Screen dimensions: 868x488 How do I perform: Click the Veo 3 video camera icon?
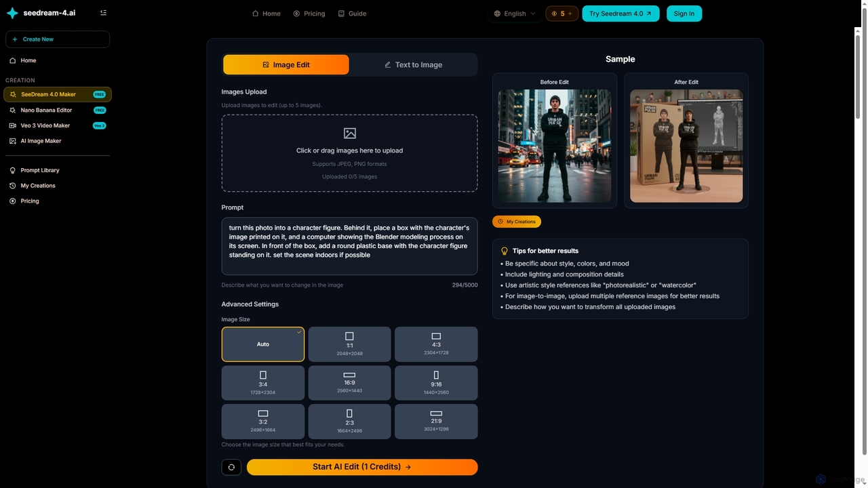click(13, 125)
